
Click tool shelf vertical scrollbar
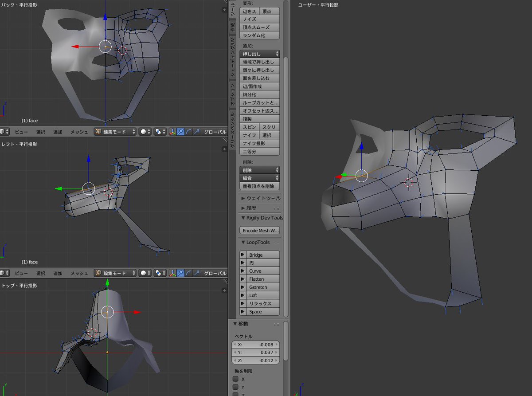pyautogui.click(x=286, y=186)
